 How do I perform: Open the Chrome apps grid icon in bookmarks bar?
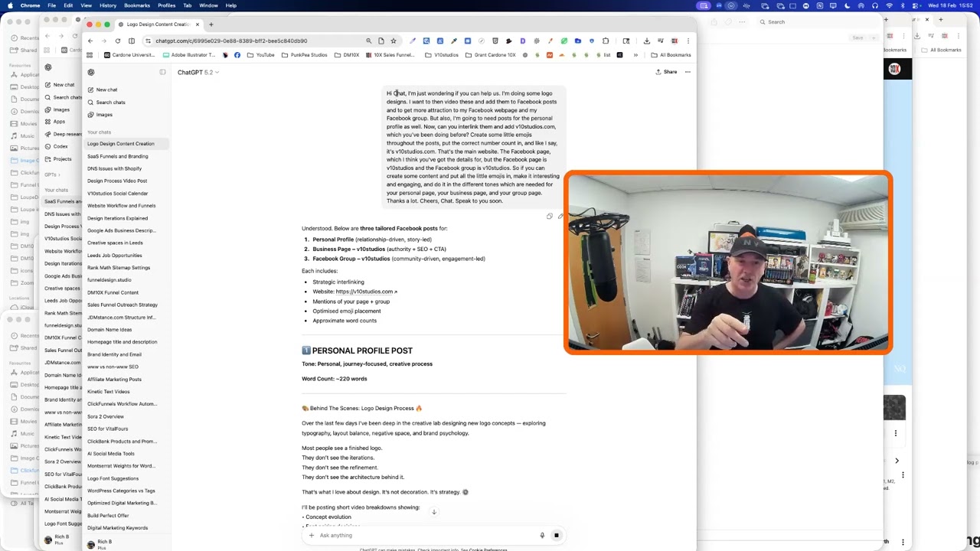tap(90, 55)
